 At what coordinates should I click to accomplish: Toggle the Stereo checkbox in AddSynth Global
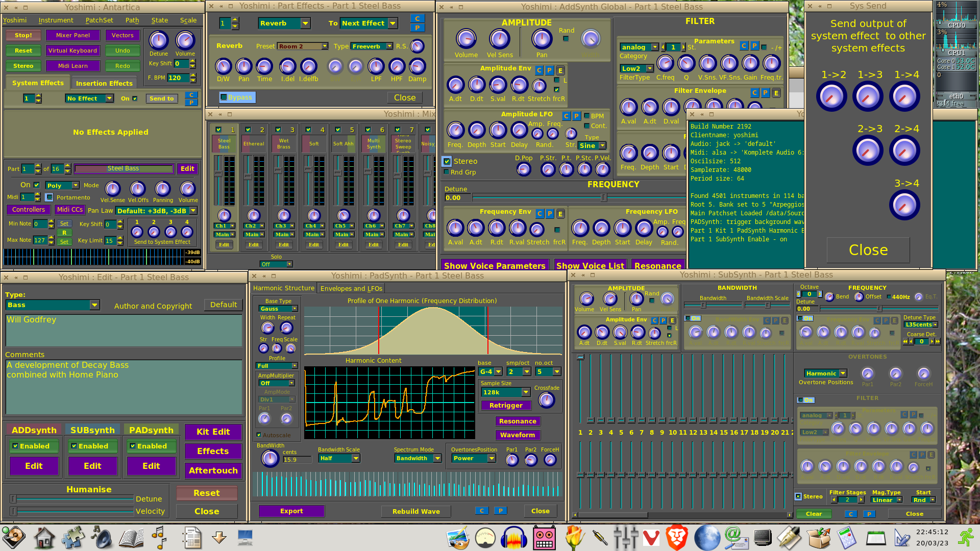click(x=447, y=161)
